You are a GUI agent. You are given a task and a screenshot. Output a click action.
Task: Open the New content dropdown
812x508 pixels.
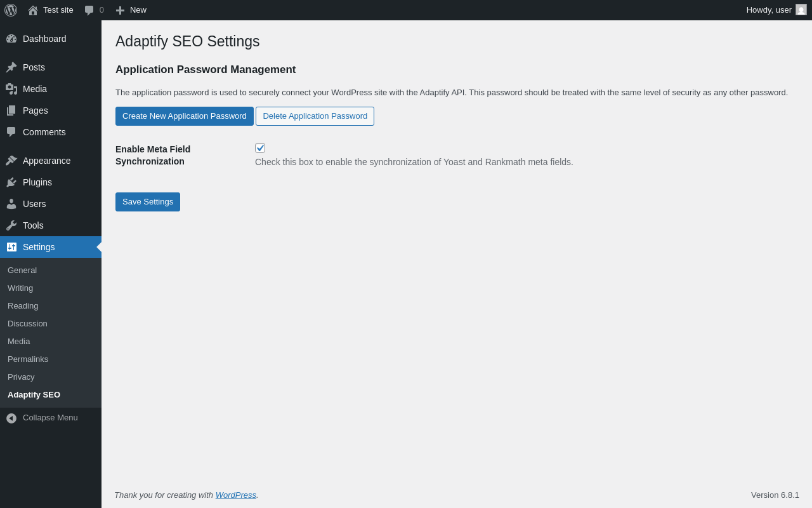point(131,10)
